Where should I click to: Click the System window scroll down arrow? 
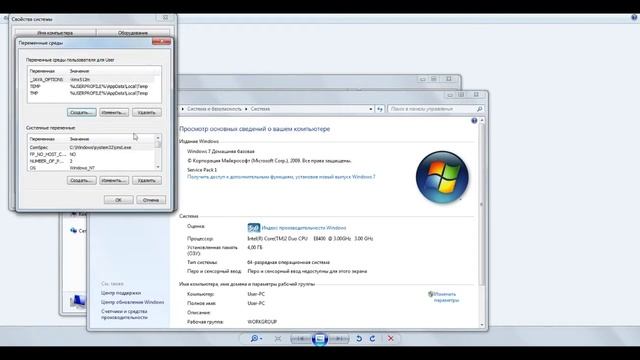pos(482,325)
